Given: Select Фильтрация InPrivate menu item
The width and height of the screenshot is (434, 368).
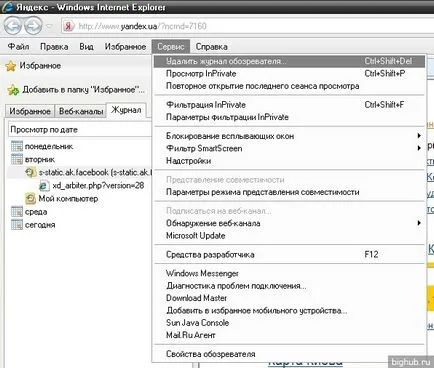Looking at the screenshot, I should point(289,105).
